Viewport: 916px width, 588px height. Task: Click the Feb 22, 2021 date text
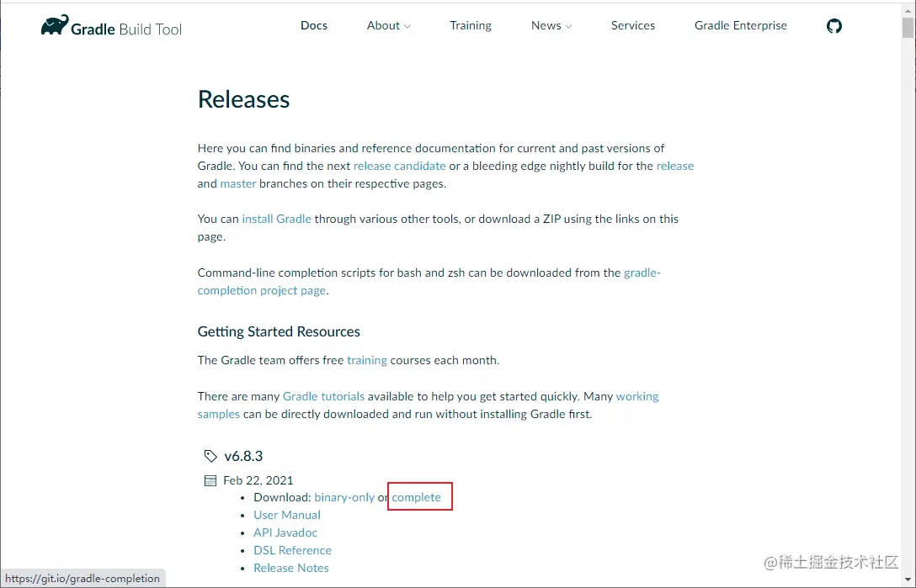pos(258,480)
